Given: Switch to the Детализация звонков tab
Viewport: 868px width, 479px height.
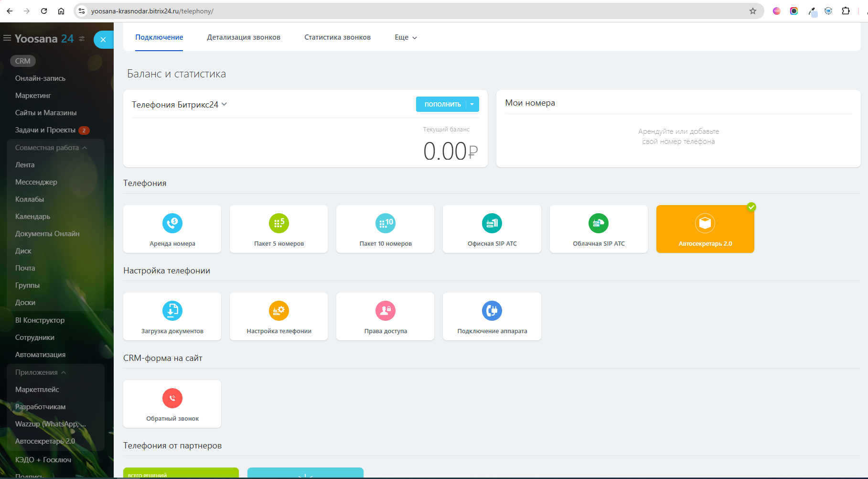Looking at the screenshot, I should point(244,37).
